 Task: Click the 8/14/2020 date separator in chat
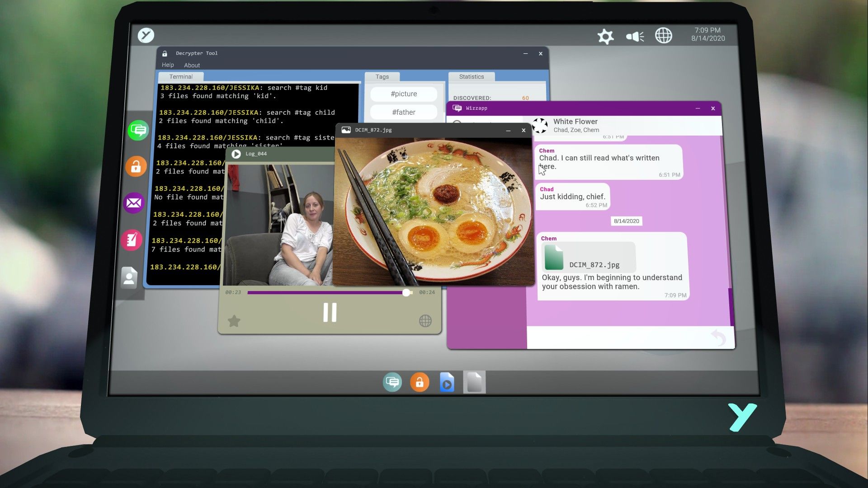627,221
